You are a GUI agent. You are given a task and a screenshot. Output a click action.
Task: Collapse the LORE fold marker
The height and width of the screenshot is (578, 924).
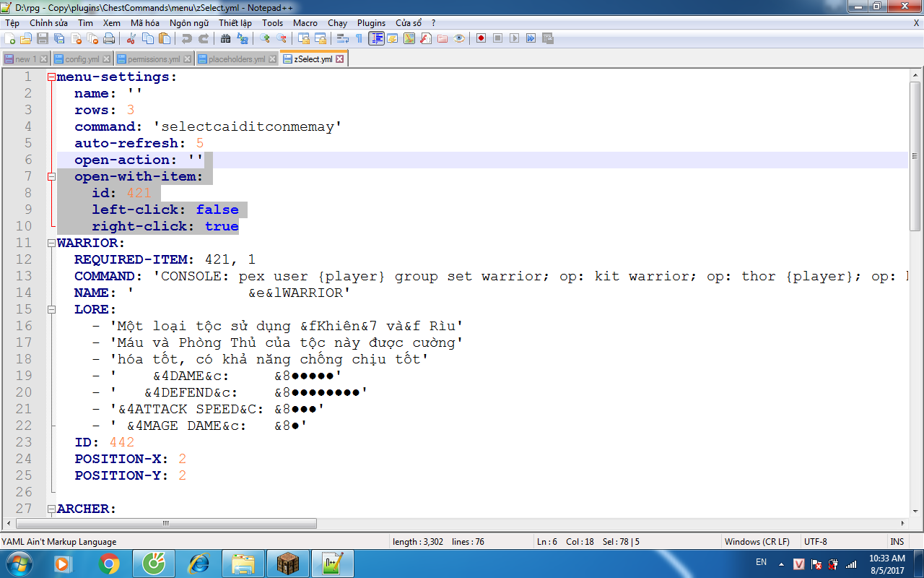(x=51, y=310)
